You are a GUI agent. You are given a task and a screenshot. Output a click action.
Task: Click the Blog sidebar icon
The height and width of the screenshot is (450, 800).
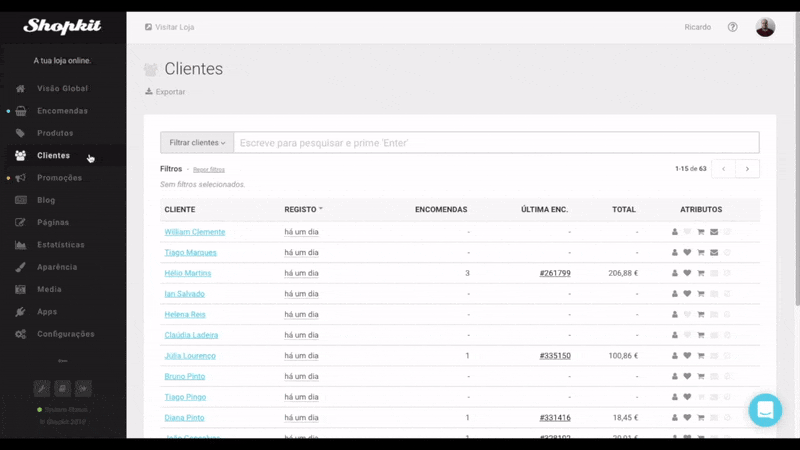coord(20,200)
